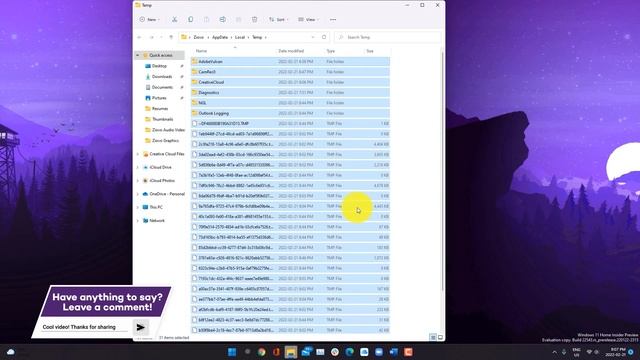The image size is (640, 360).
Task: Open the See more ellipsis menu
Action: 333,20
